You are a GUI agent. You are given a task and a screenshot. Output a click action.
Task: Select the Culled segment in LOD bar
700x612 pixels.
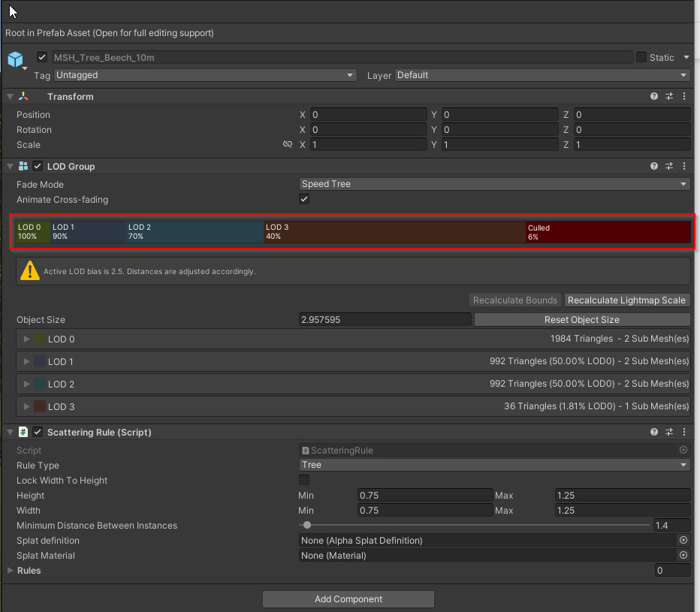point(608,232)
